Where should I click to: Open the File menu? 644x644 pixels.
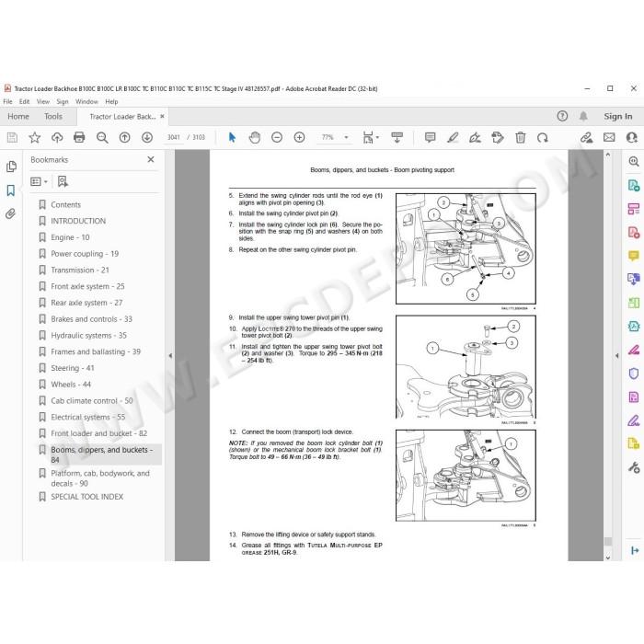point(7,101)
